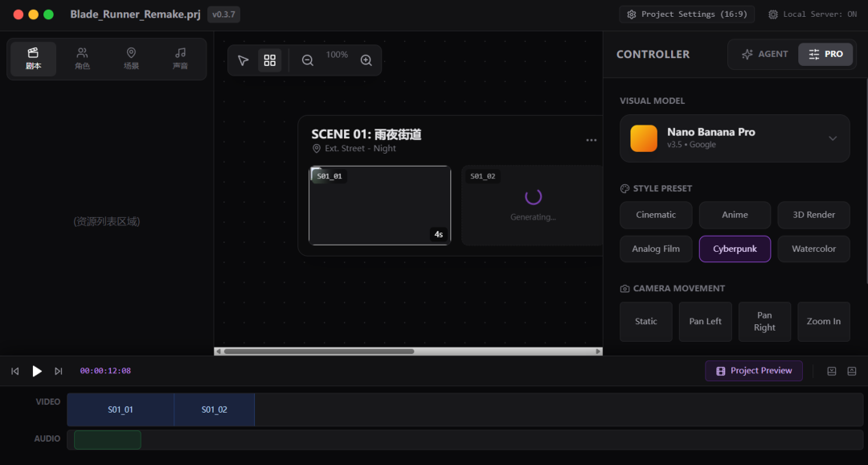
Task: Click the zoom in magnifier icon
Action: click(x=366, y=60)
